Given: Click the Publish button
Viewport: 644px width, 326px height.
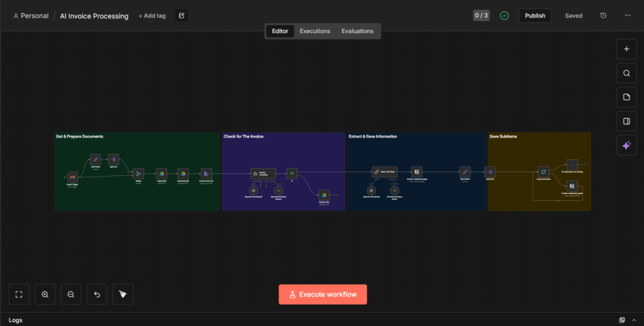Looking at the screenshot, I should click(x=535, y=16).
